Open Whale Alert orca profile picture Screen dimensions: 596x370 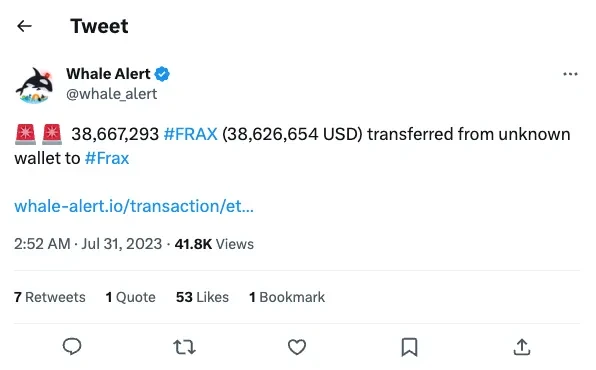tap(34, 85)
